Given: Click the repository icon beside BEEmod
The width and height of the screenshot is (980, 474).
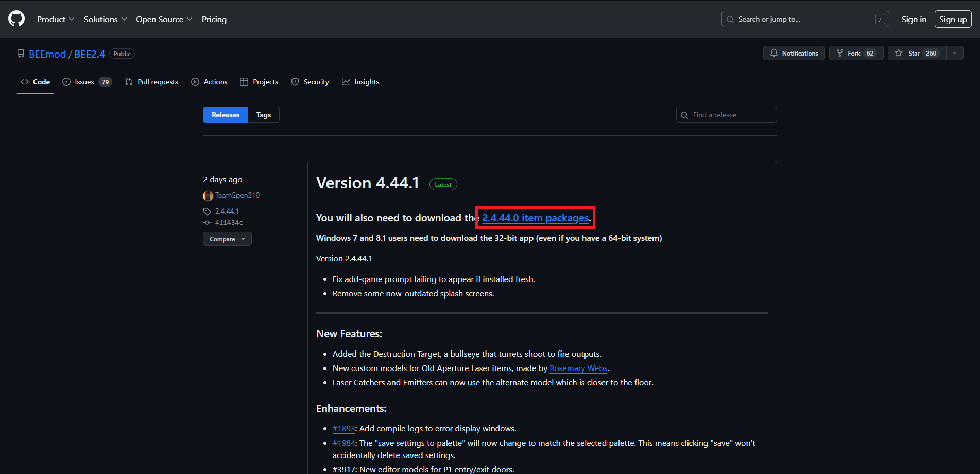Looking at the screenshot, I should [x=21, y=54].
